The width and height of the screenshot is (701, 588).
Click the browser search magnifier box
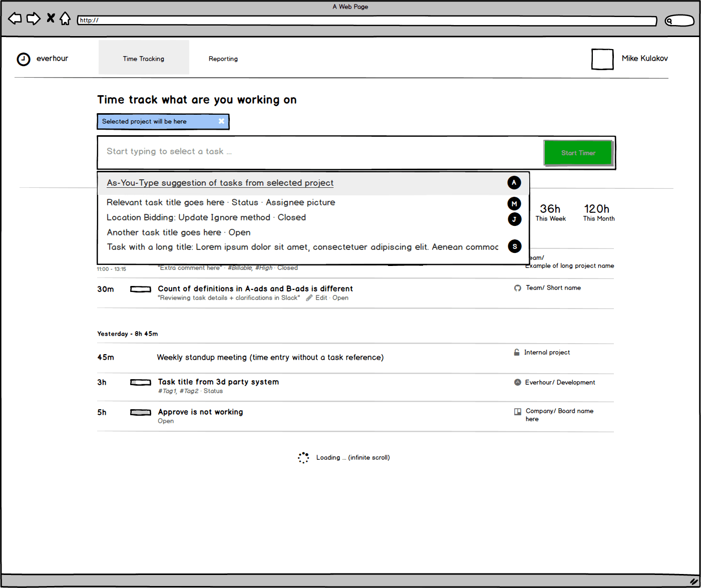click(679, 21)
